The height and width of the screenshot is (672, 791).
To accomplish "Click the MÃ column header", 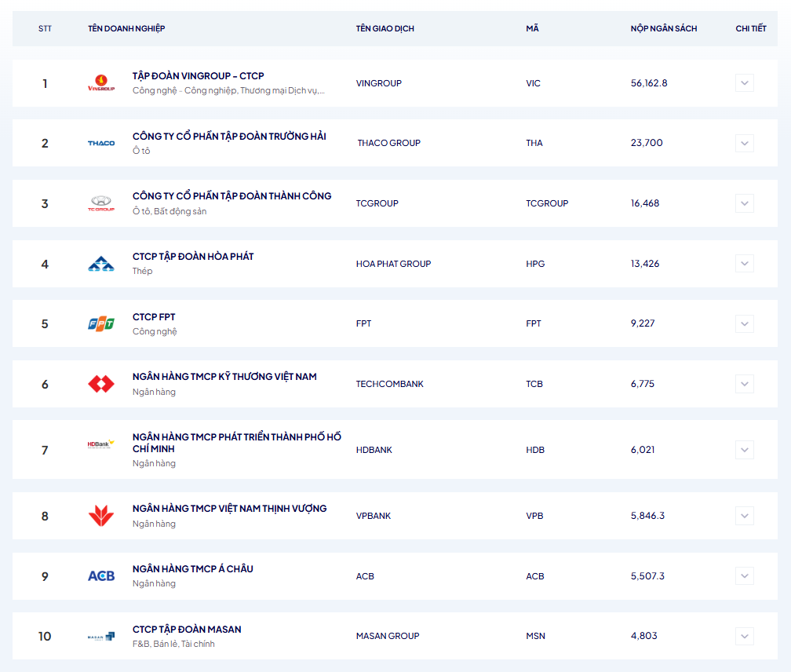I will 532,29.
